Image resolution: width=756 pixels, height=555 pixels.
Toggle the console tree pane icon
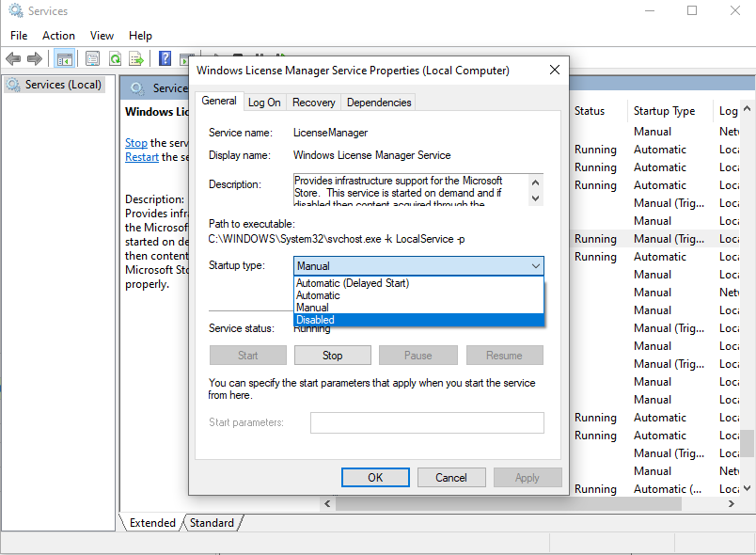pos(63,58)
